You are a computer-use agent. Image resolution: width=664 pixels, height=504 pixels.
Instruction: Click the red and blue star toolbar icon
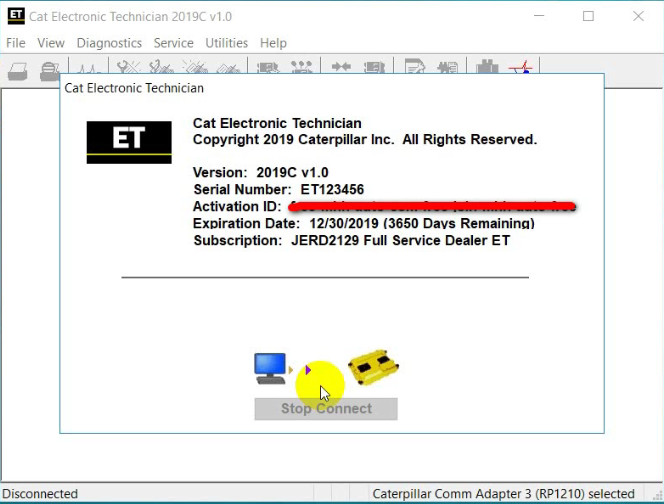(520, 69)
